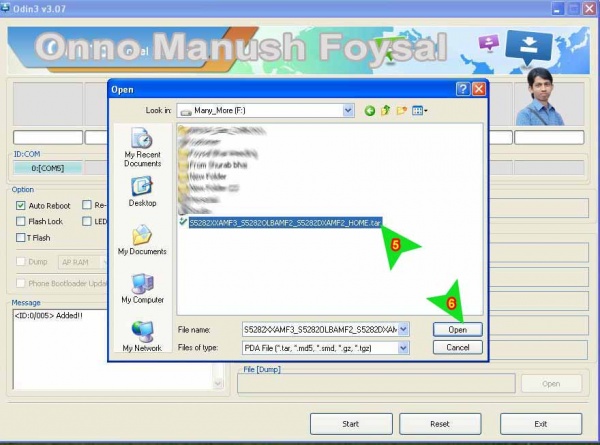Go up one folder level icon
The width and height of the screenshot is (600, 445).
pyautogui.click(x=385, y=111)
